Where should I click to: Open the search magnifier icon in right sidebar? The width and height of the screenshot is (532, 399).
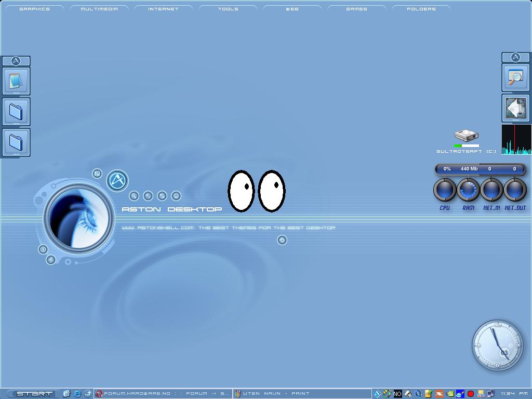515,77
